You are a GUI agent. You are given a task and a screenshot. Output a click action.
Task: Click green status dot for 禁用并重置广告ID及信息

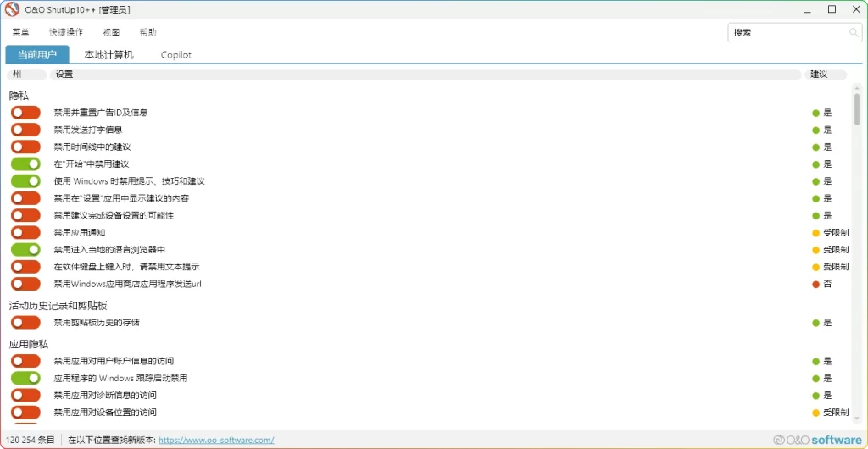tap(815, 114)
